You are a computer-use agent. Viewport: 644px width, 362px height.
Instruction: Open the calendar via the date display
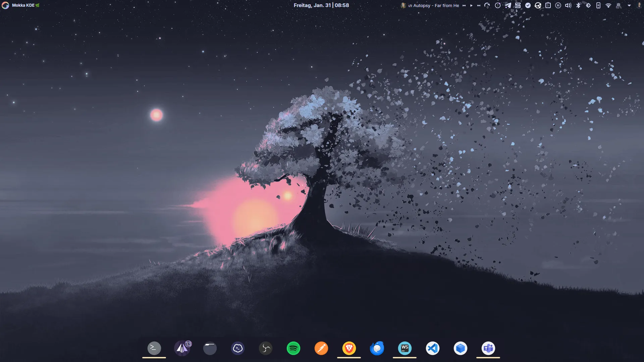click(x=321, y=5)
